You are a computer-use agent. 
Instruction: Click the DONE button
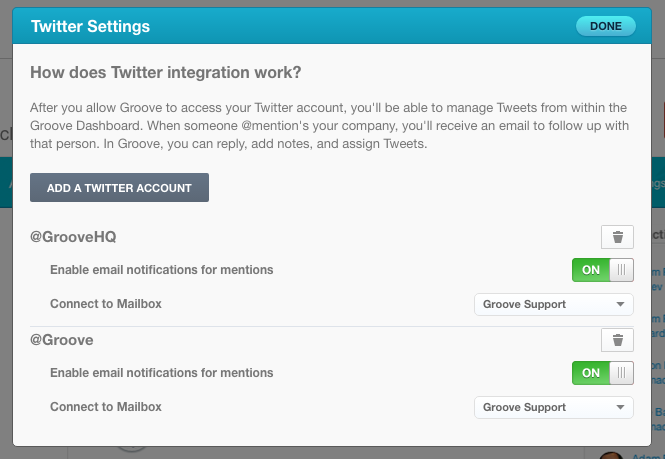[x=606, y=26]
